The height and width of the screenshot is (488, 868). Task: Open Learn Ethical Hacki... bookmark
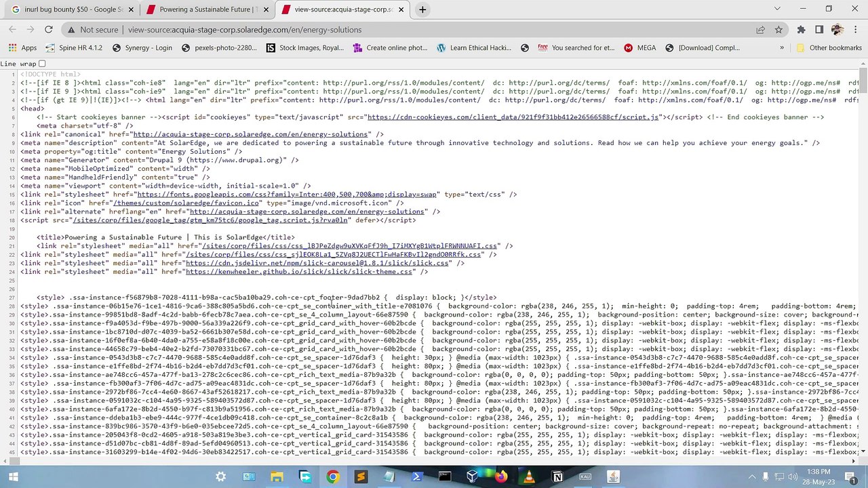[474, 47]
